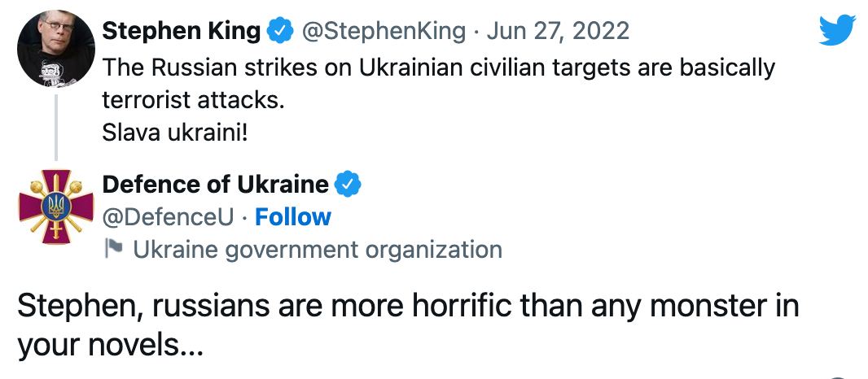Click the thread line connecting both avatars
Viewport: 868px width, 379px height.
point(56,126)
